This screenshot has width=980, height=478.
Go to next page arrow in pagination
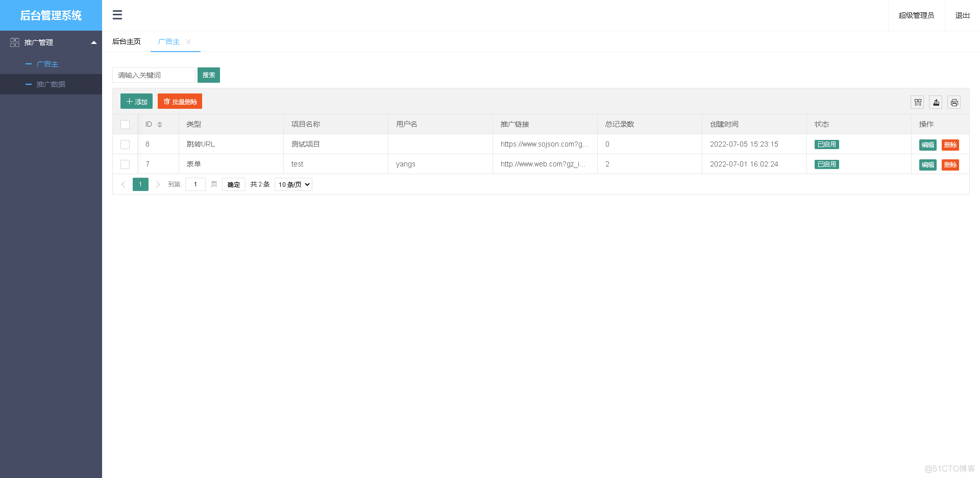coord(158,184)
